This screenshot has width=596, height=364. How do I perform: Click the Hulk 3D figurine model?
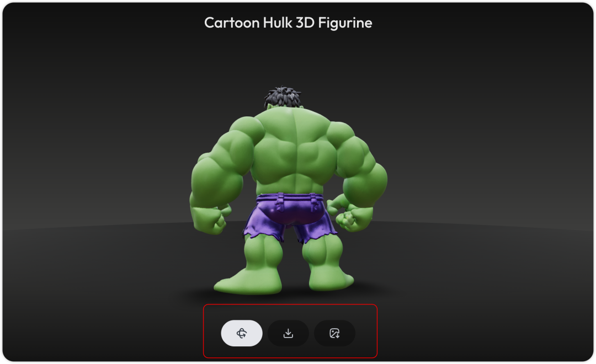[288, 191]
